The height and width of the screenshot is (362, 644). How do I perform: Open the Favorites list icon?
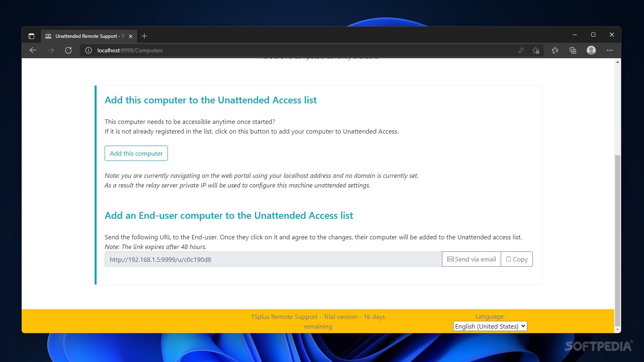click(555, 50)
